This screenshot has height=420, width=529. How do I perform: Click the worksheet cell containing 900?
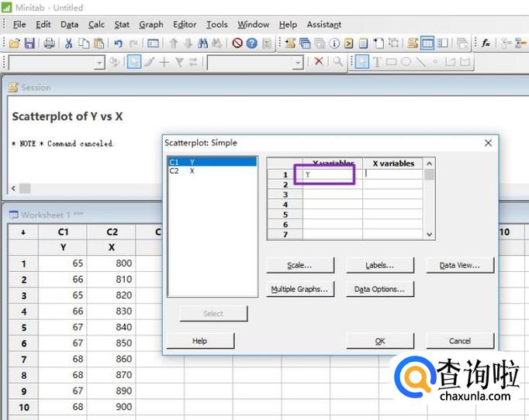[112, 407]
